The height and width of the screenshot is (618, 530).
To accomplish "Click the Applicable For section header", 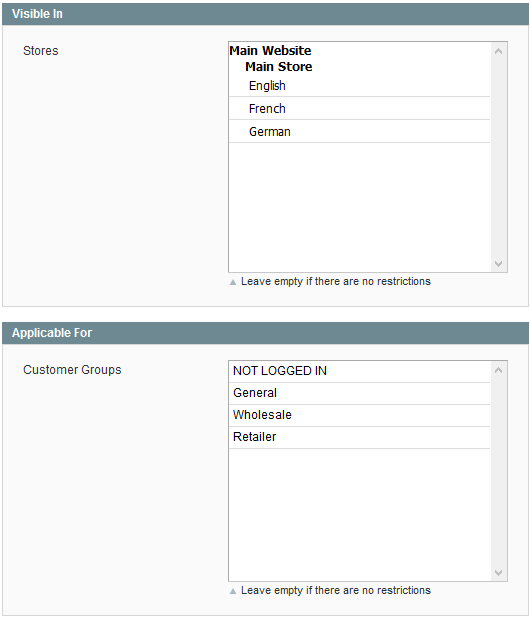I will (265, 333).
